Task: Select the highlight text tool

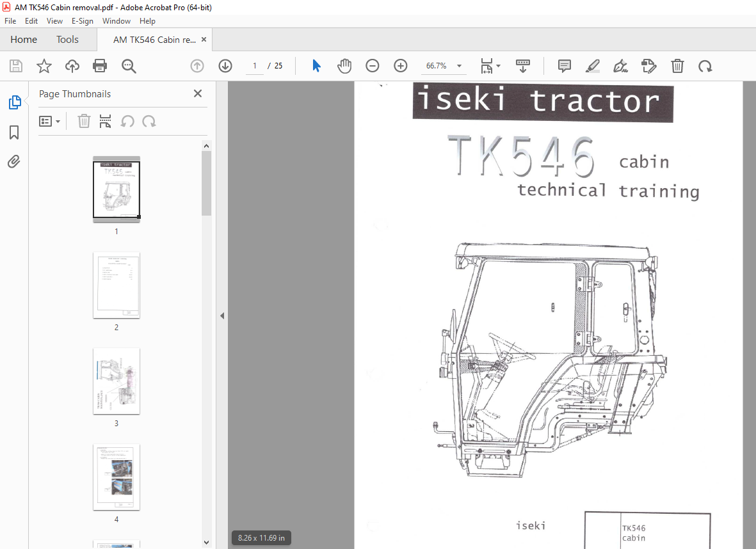Action: (593, 66)
